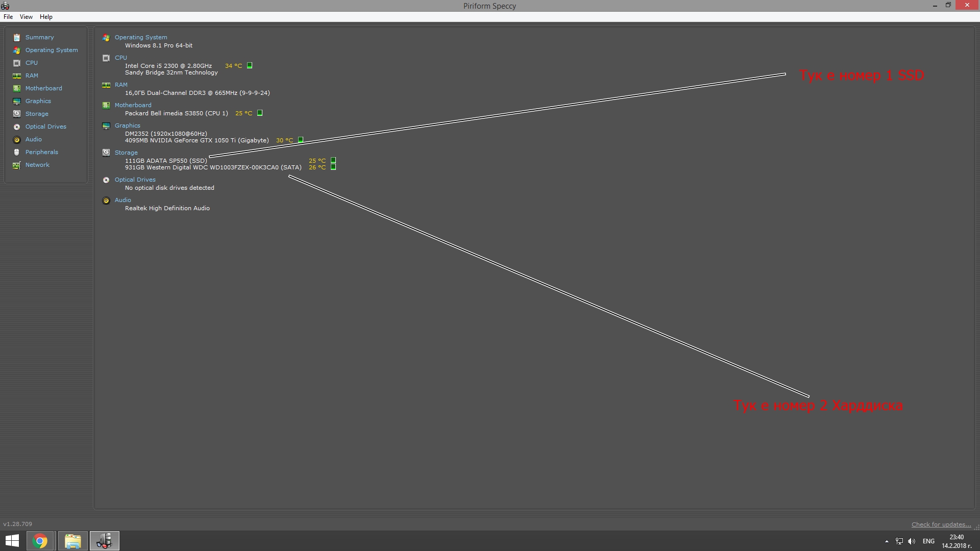Click the Realtek High Definition Audio text

click(x=167, y=208)
